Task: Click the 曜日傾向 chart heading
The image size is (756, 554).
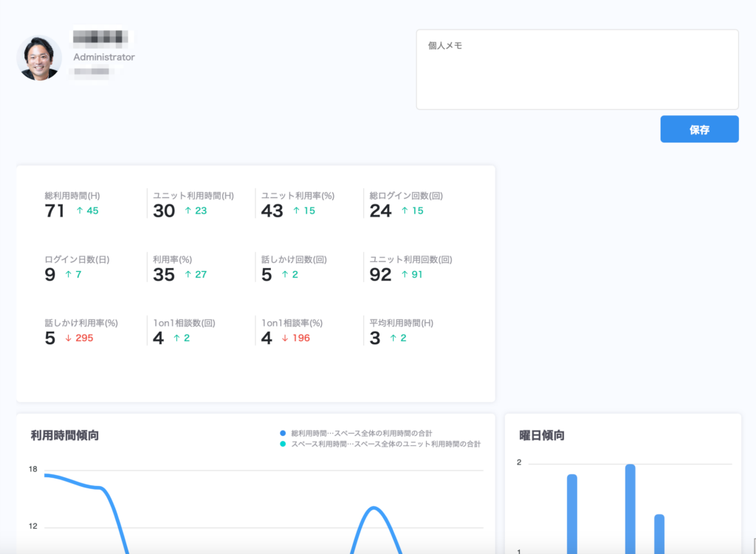Action: (542, 435)
